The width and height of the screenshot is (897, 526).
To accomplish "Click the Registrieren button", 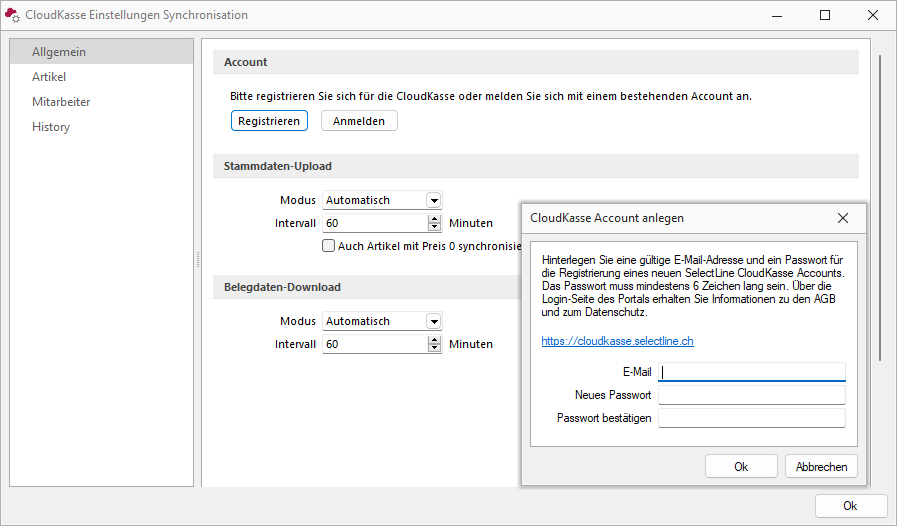I will [x=269, y=121].
